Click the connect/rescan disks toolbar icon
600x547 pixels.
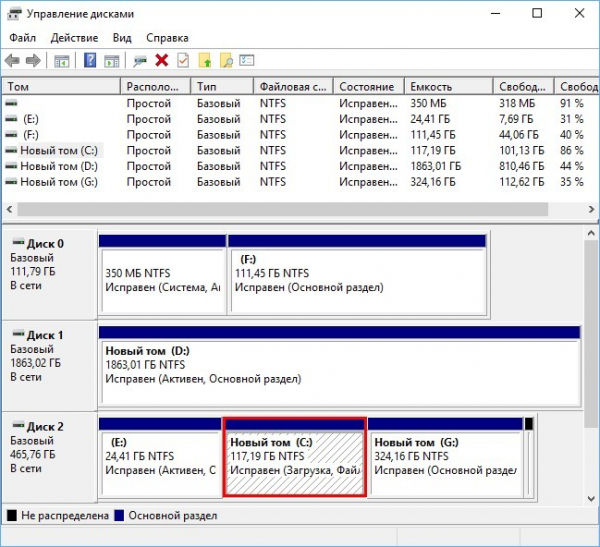click(140, 61)
